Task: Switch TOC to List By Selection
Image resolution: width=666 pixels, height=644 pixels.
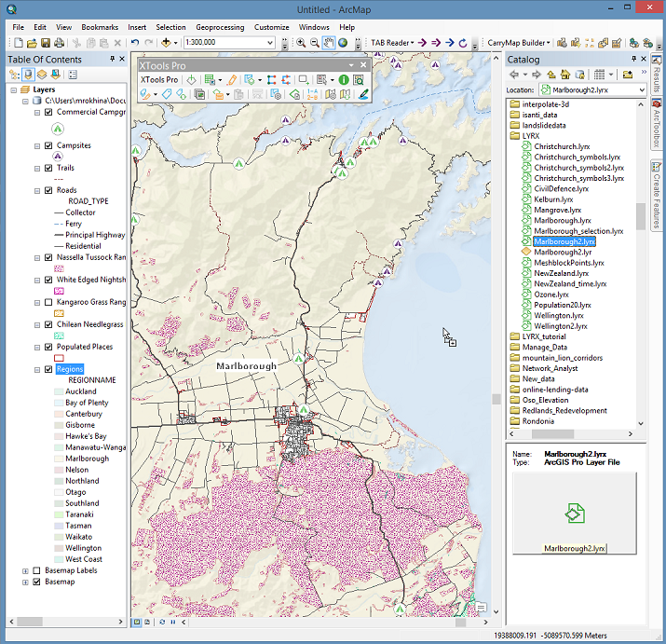Action: pos(55,75)
